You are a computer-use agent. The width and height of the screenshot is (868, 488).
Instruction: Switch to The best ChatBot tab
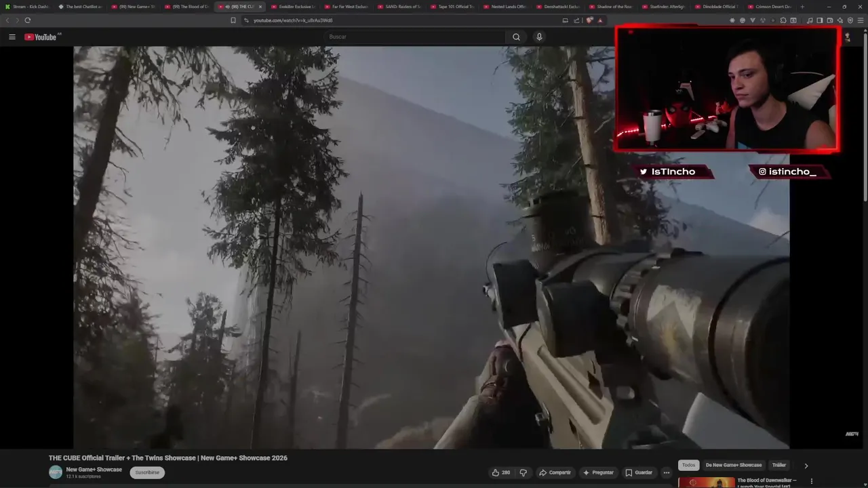click(x=80, y=6)
